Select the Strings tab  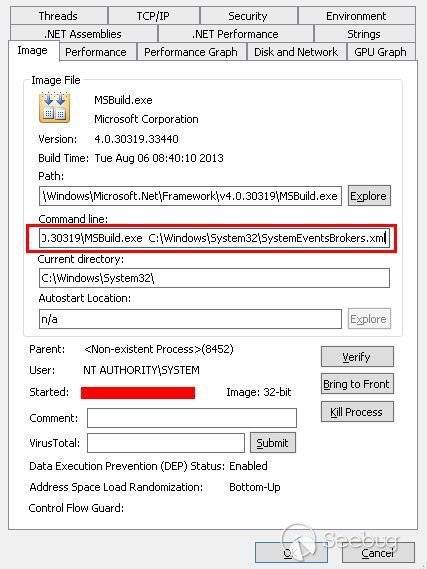[364, 34]
